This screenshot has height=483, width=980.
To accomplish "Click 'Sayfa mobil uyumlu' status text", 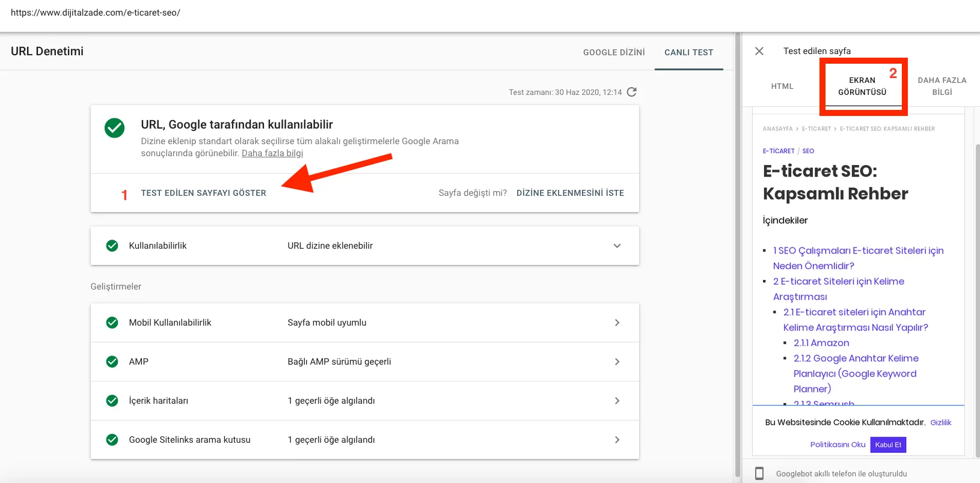I will coord(326,323).
